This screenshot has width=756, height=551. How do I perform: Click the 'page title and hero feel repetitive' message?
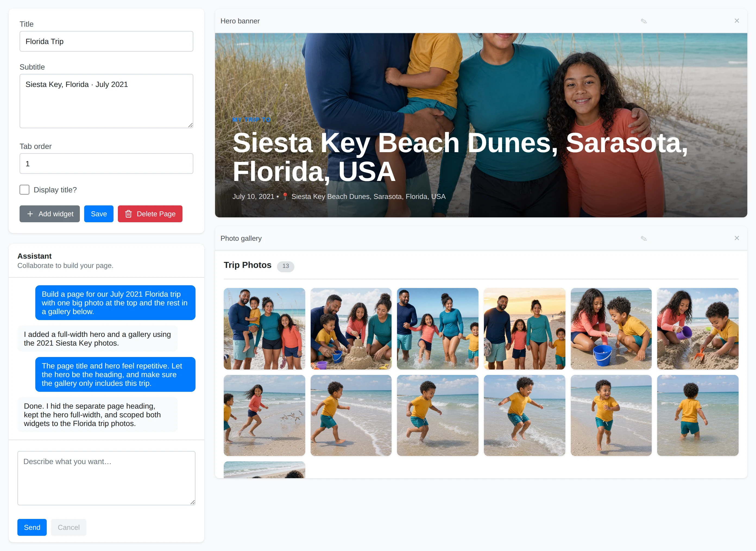(x=115, y=374)
